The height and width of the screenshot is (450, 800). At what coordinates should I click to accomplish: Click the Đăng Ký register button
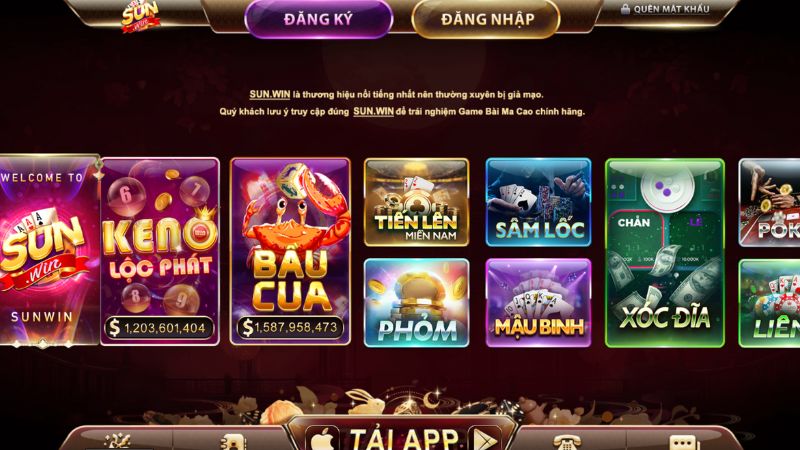(x=318, y=19)
